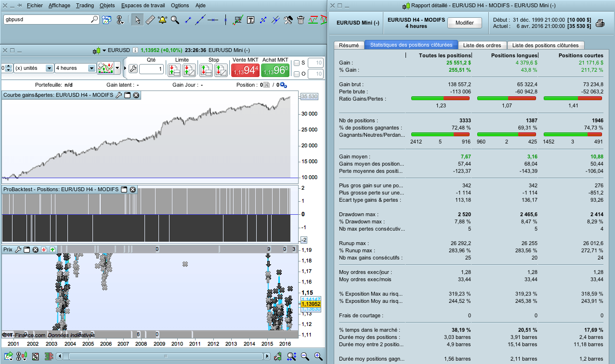Open the 4 heures timeframe dropdown

coord(75,68)
